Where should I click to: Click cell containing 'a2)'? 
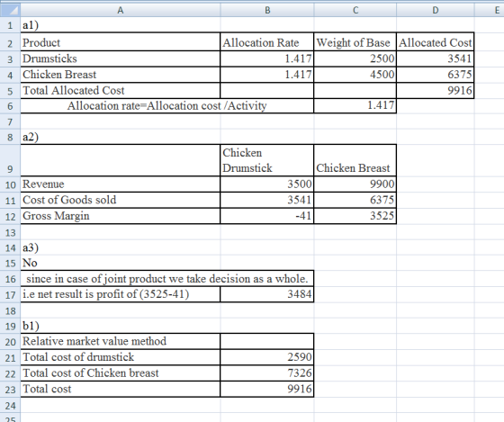[121, 137]
